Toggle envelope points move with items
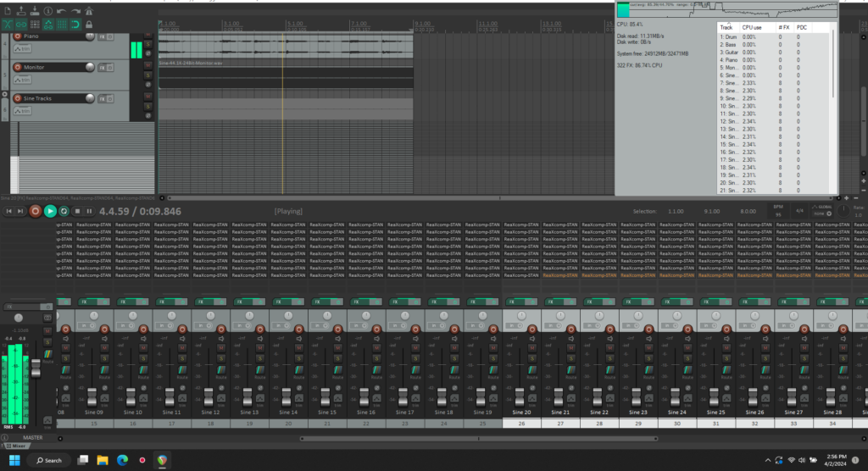This screenshot has width=868, height=471. 48,25
